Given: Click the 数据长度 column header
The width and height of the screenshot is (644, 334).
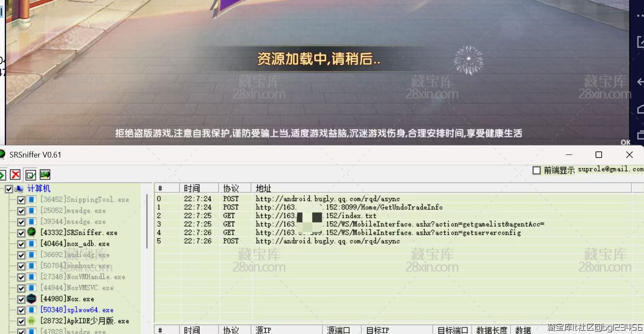Looking at the screenshot, I should click(x=491, y=330).
